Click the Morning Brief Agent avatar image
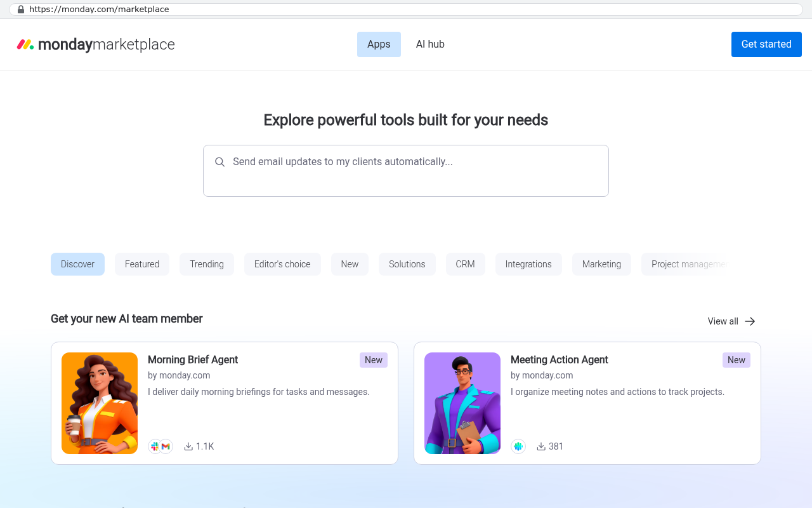This screenshot has width=812, height=508. click(100, 403)
